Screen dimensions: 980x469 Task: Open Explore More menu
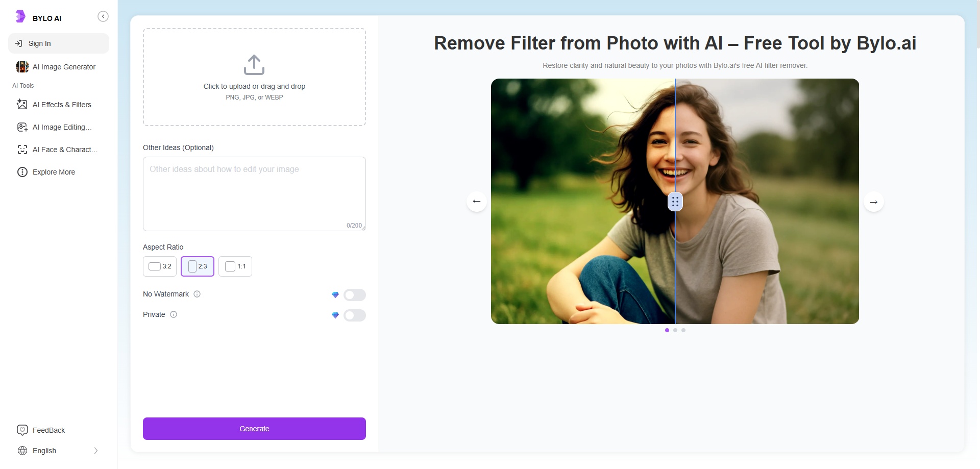(59, 172)
